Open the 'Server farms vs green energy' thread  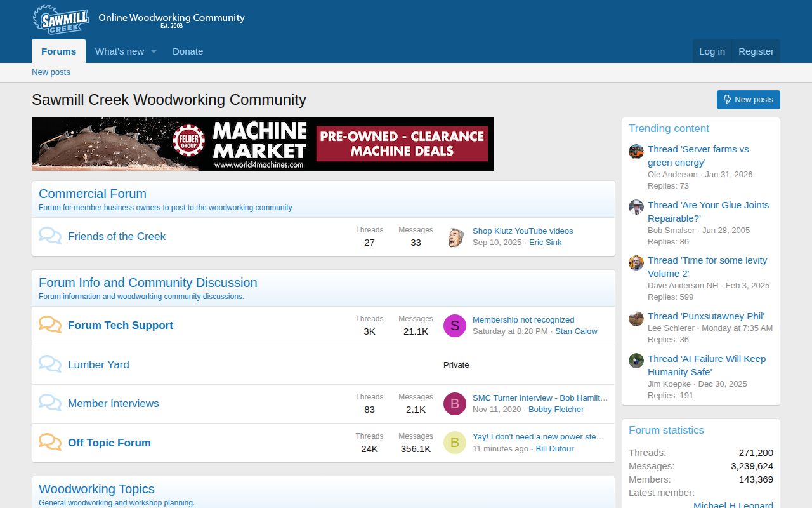[698, 156]
